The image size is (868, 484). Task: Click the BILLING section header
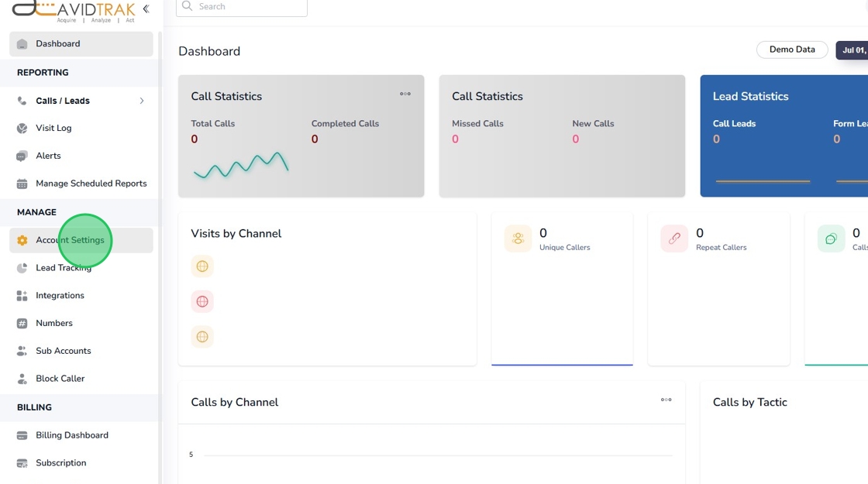coord(34,407)
